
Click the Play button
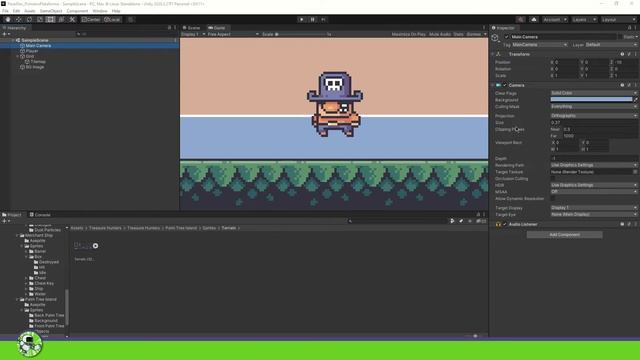pyautogui.click(x=302, y=20)
